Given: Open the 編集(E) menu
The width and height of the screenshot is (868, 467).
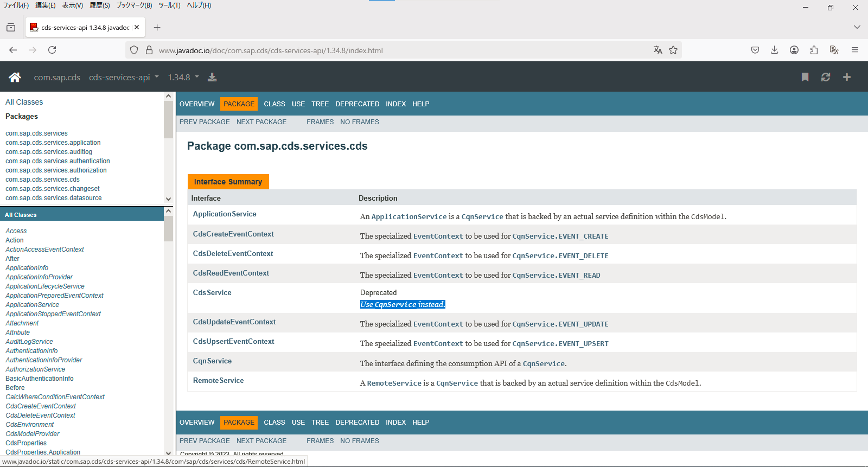Looking at the screenshot, I should click(46, 5).
